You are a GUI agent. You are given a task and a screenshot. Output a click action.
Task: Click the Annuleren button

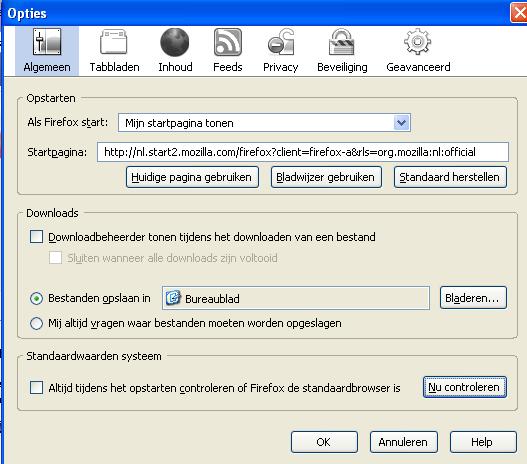point(404,442)
